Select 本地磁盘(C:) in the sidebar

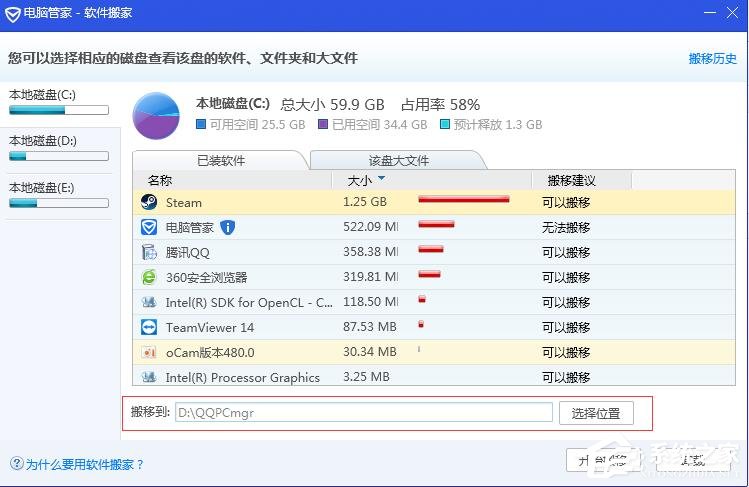tap(56, 102)
